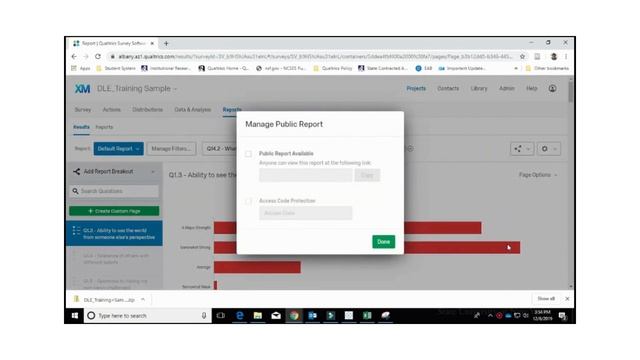
Task: Expand the Add Report Breakout dropdown
Action: (x=153, y=172)
